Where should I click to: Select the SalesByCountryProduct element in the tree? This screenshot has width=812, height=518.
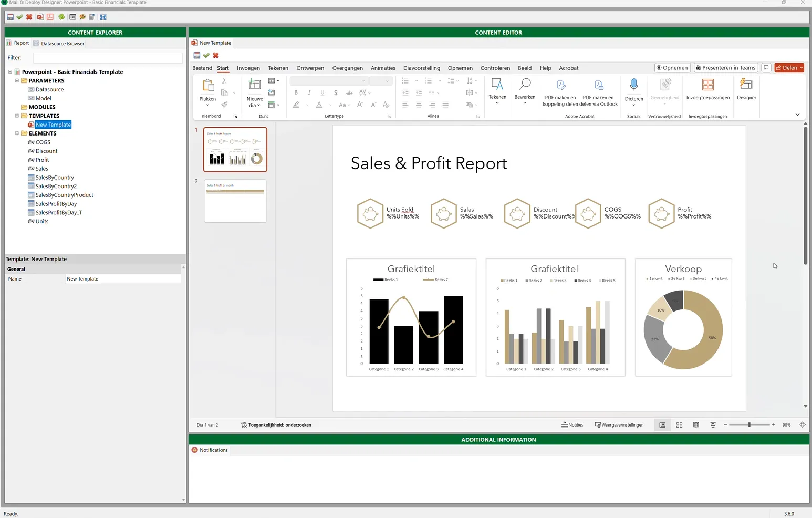[x=64, y=195]
